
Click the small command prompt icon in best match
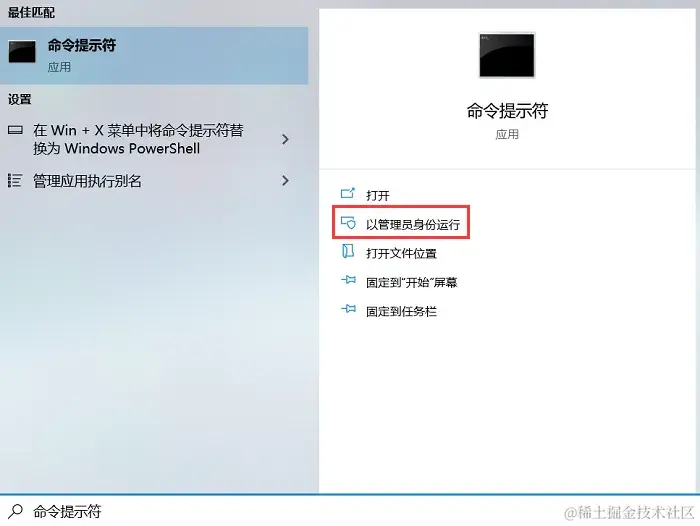(22, 52)
